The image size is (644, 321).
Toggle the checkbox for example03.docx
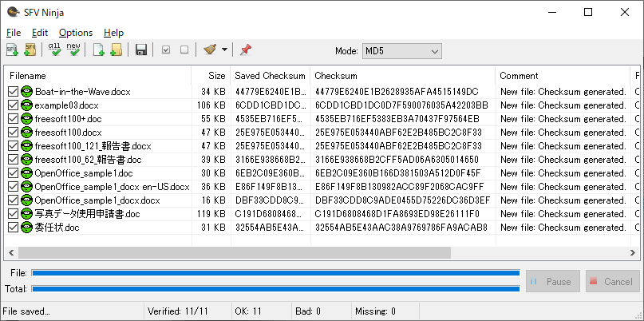tap(13, 105)
